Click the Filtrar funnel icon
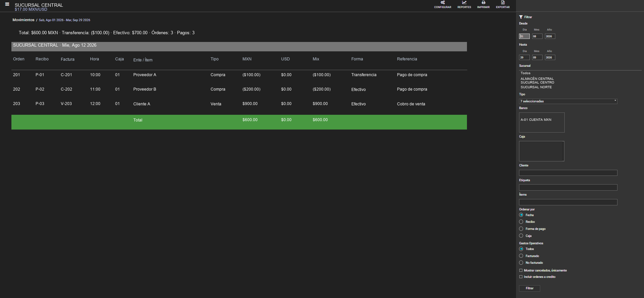Image resolution: width=644 pixels, height=298 pixels. click(x=521, y=17)
